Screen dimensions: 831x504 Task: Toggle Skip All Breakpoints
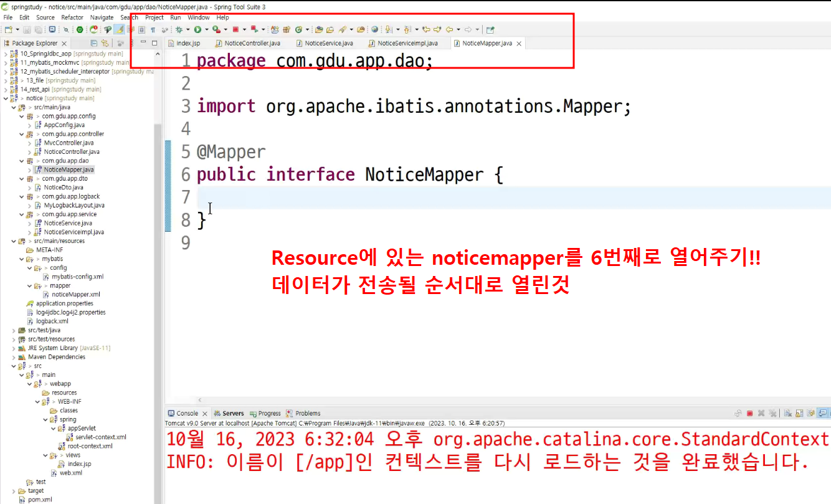tap(66, 29)
